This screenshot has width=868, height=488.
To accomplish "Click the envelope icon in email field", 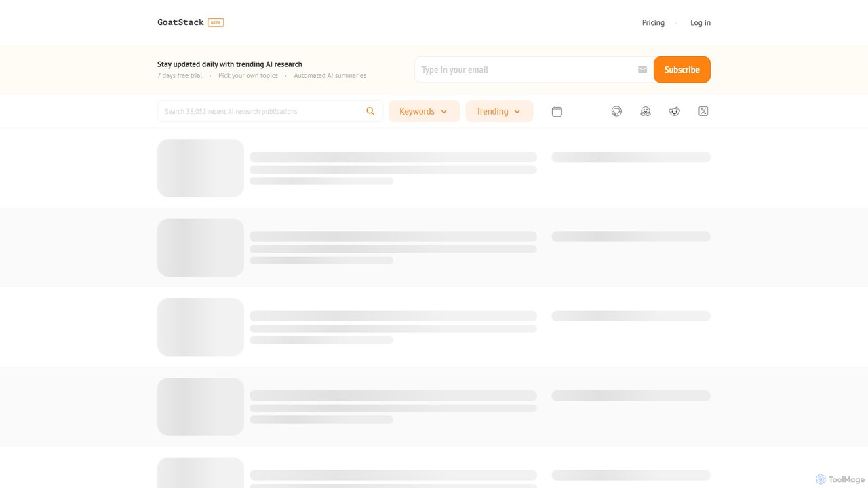I will click(x=642, y=70).
